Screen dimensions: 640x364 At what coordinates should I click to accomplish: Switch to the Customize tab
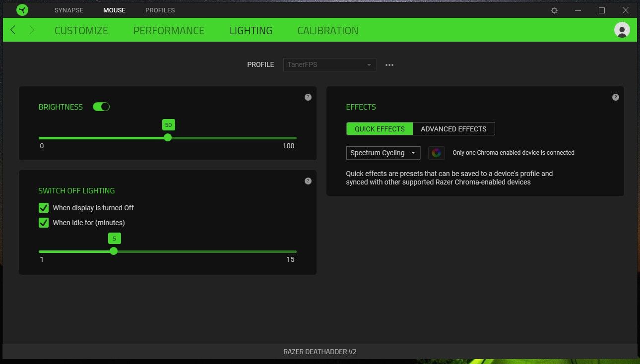(81, 31)
